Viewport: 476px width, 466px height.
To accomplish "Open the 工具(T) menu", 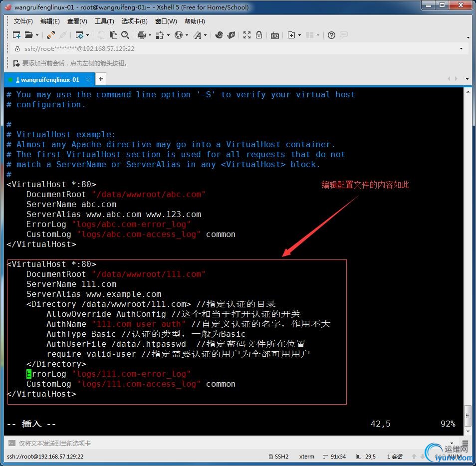I will click(104, 21).
